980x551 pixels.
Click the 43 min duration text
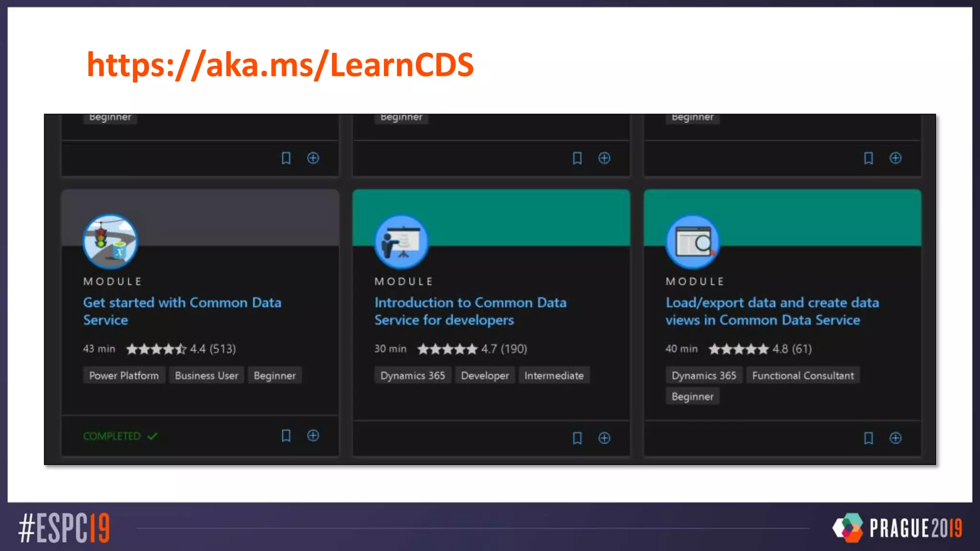[x=99, y=349]
